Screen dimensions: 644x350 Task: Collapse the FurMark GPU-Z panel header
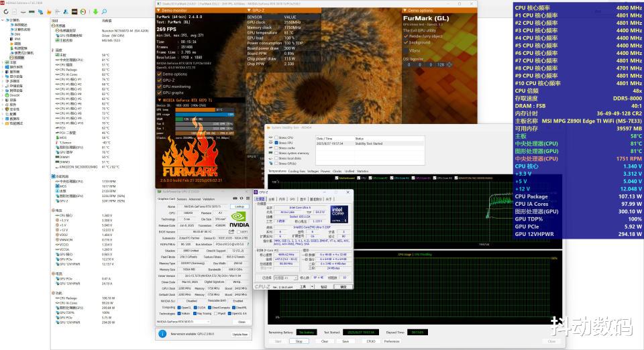coord(250,11)
